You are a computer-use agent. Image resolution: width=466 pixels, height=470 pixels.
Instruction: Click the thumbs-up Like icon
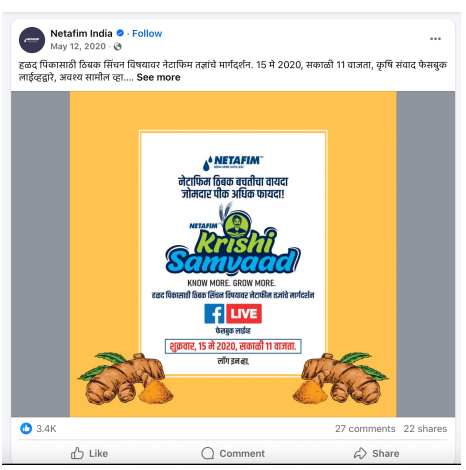77,453
